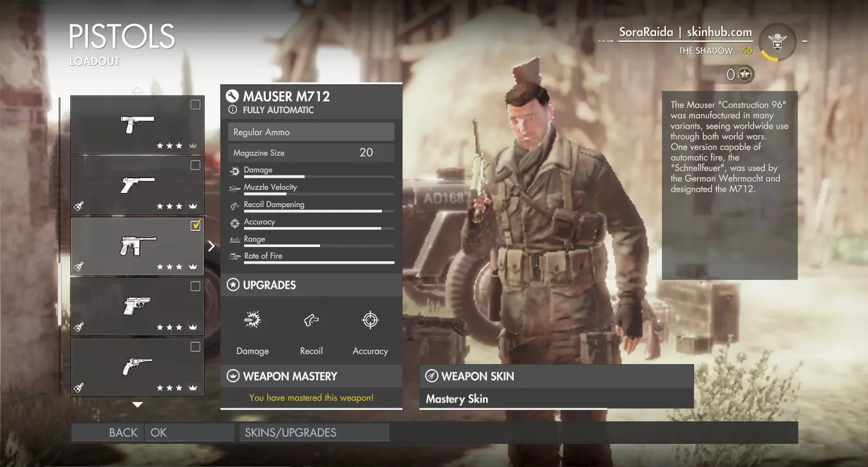The height and width of the screenshot is (467, 868).
Task: Click the crown icon on the revolver card
Action: [192, 388]
